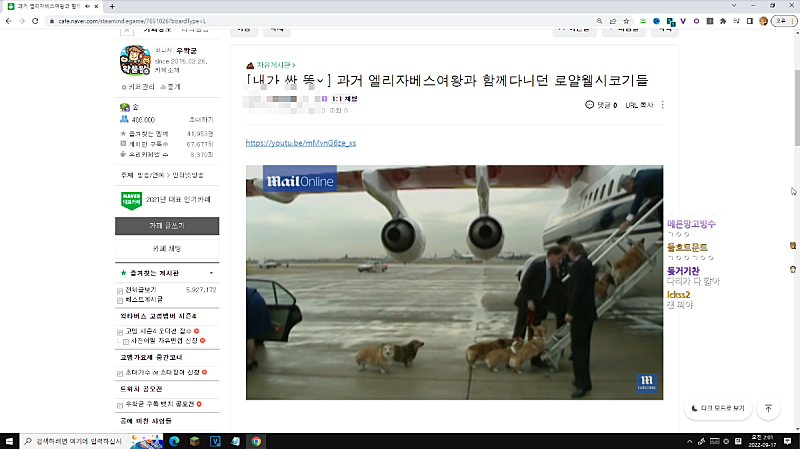The width and height of the screenshot is (800, 449).
Task: Open the Windows Start menu
Action: pos(9,441)
